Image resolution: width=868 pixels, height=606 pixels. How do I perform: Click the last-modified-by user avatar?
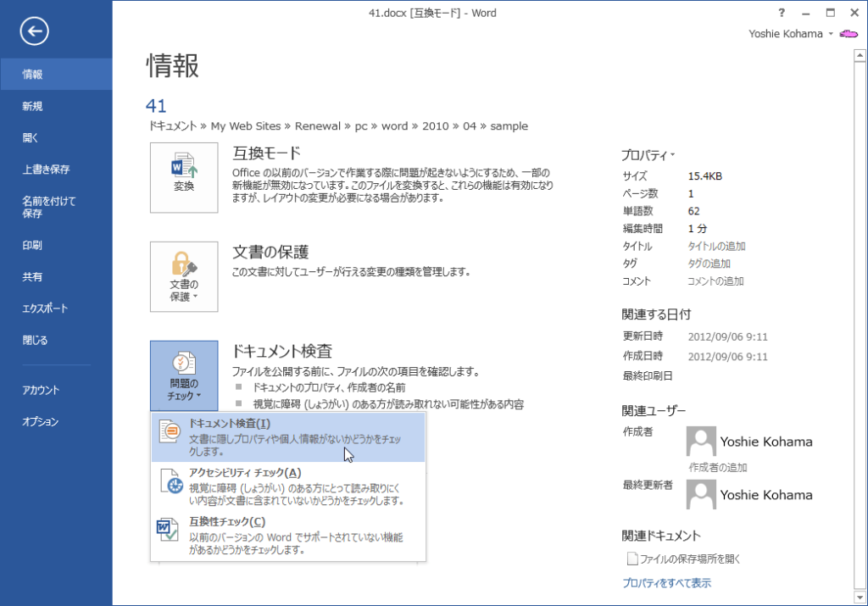click(701, 494)
